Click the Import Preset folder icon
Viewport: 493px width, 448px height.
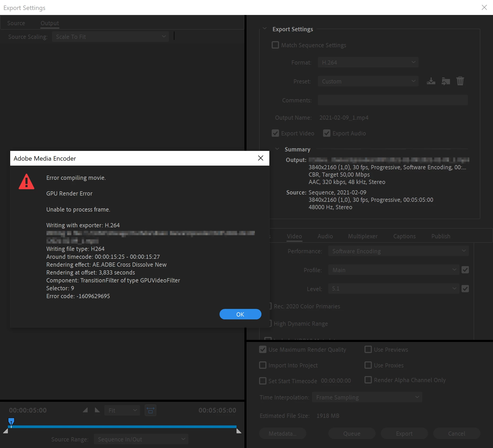point(446,81)
